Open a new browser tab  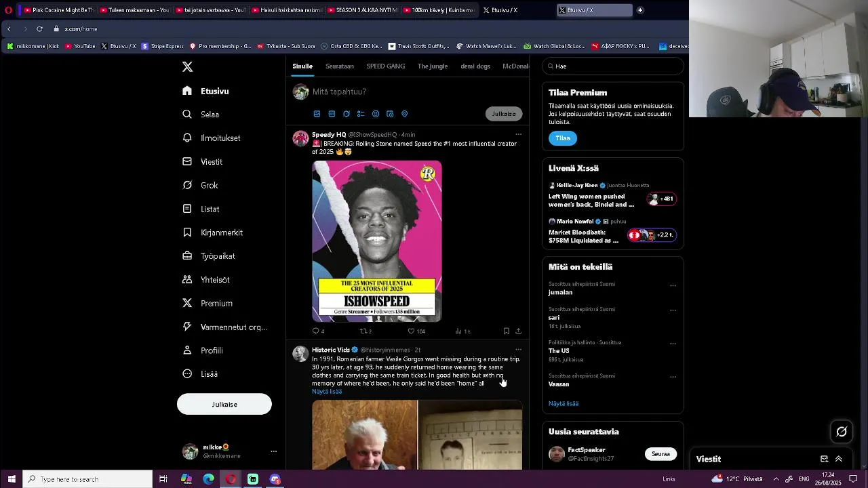tap(640, 10)
